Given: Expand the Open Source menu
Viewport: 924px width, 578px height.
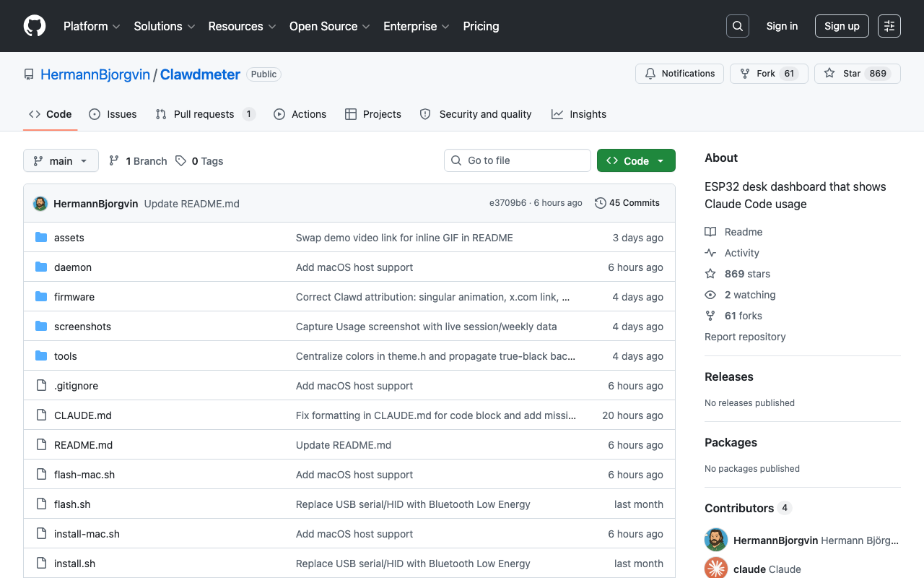Looking at the screenshot, I should 330,26.
